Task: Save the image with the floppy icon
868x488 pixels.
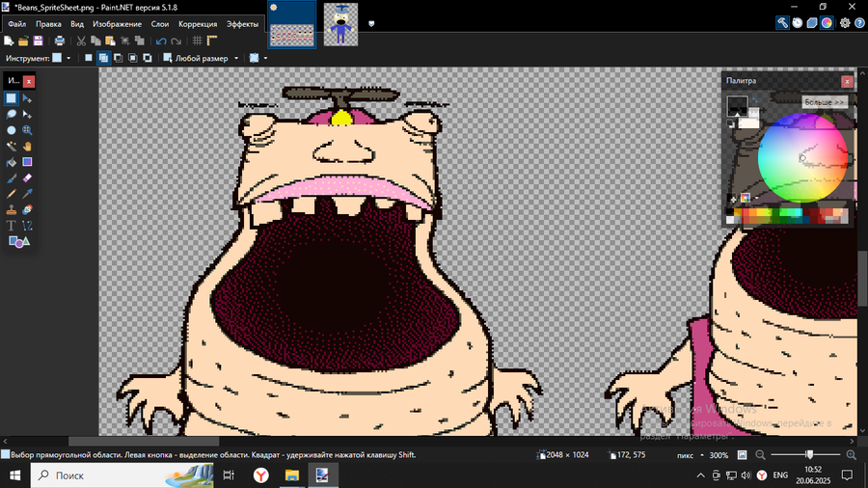Action: click(38, 41)
